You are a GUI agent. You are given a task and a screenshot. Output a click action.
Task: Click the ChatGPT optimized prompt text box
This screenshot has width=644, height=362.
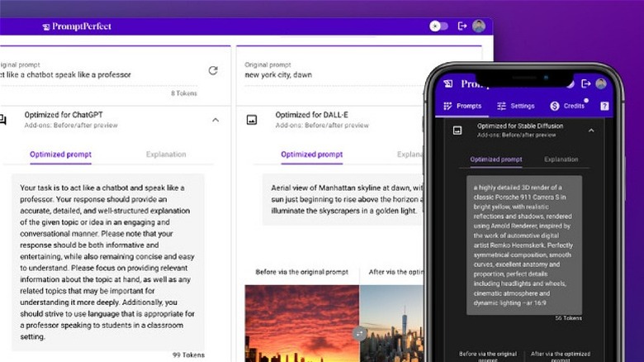click(x=107, y=263)
